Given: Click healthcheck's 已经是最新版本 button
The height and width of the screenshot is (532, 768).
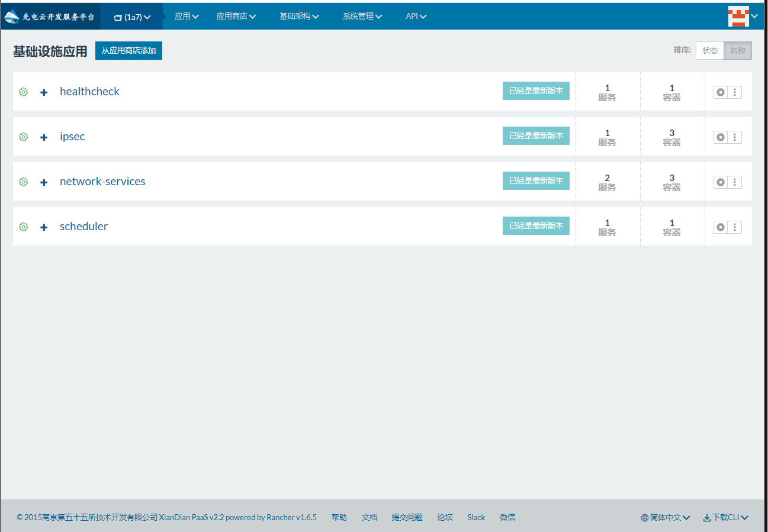Looking at the screenshot, I should (536, 91).
